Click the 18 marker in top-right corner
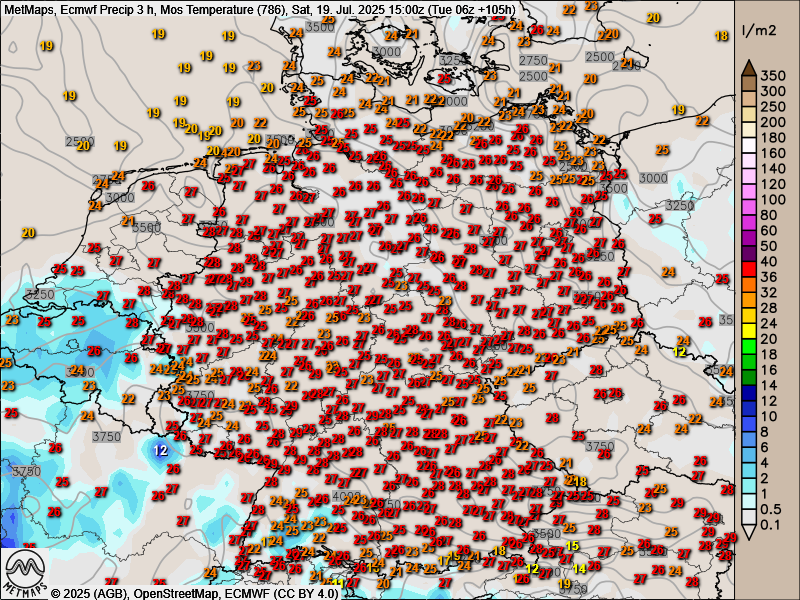 click(x=722, y=36)
